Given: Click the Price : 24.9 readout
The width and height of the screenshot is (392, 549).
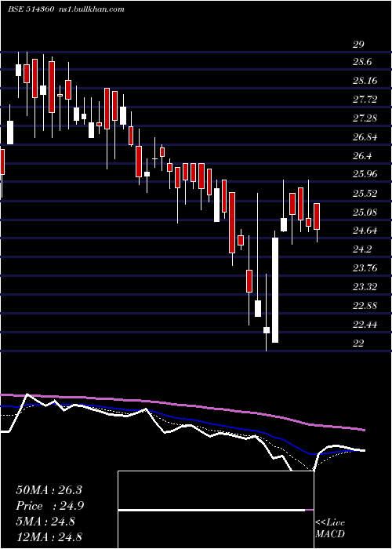Looking at the screenshot, I should pyautogui.click(x=49, y=506).
